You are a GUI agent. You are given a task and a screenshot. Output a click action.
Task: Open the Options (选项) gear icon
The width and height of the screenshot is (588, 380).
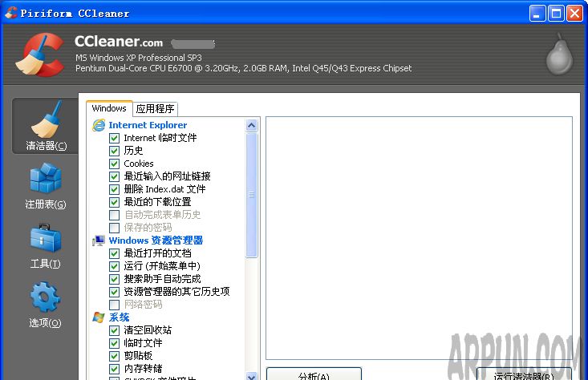click(46, 304)
